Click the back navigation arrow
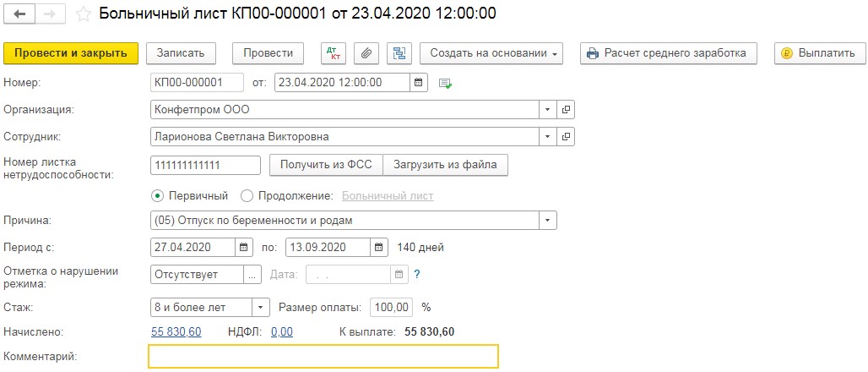Image resolution: width=868 pixels, height=372 pixels. (x=19, y=14)
